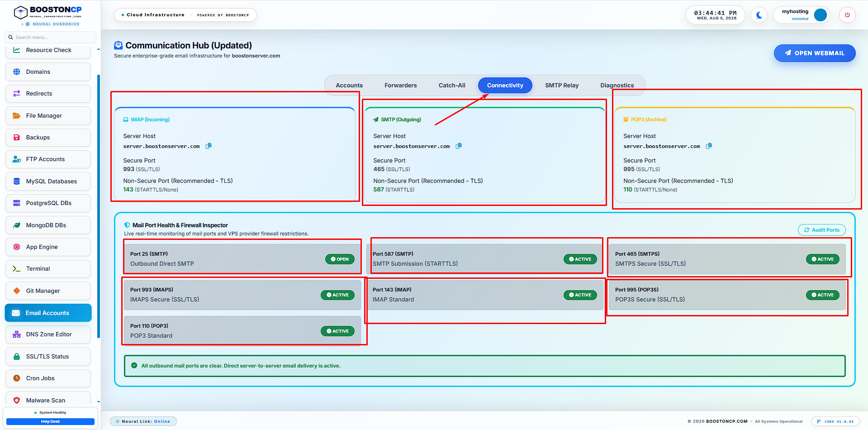This screenshot has height=430, width=868.
Task: Open Terminal in the sidebar
Action: (x=48, y=268)
